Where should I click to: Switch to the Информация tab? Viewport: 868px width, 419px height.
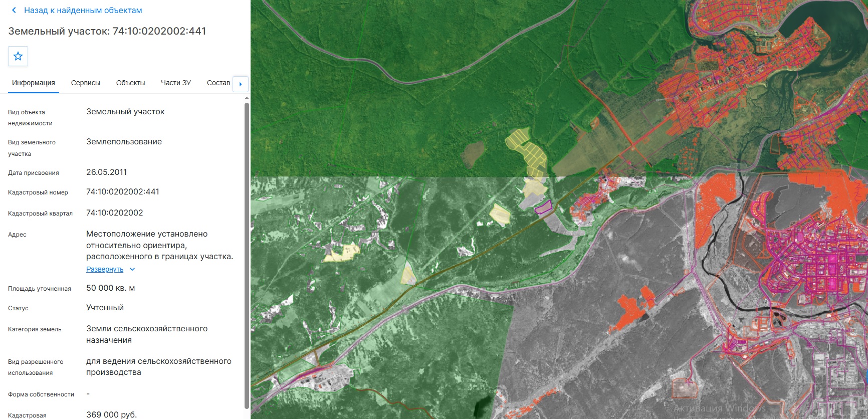pos(34,83)
